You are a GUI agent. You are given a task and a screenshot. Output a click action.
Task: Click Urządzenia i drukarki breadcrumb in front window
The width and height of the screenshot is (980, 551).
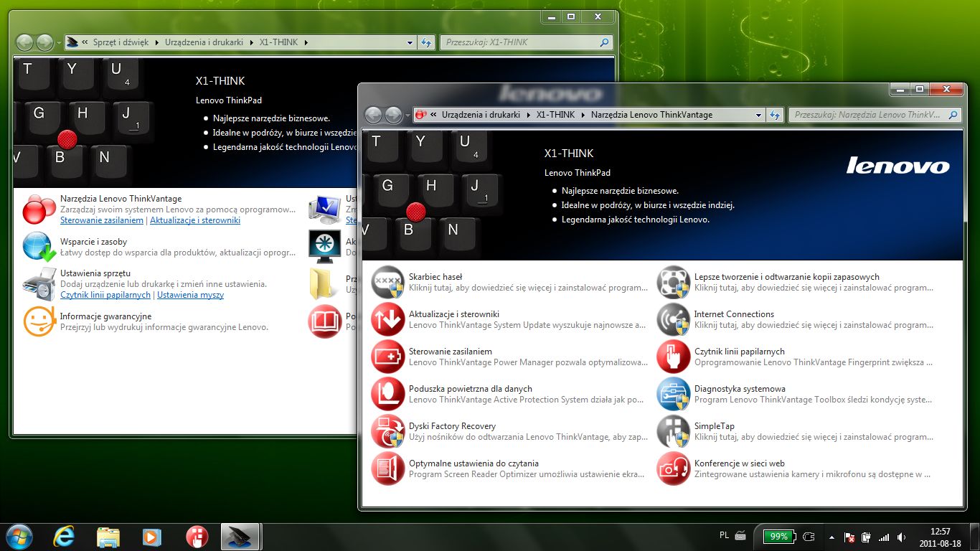pos(481,115)
